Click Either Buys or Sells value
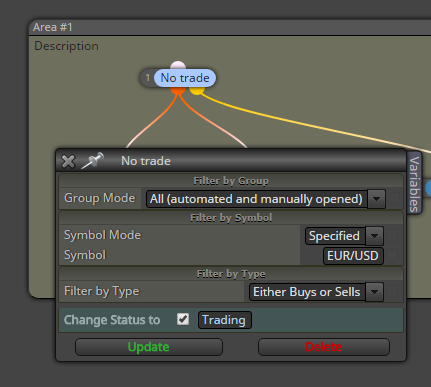Image resolution: width=431 pixels, height=387 pixels. pyautogui.click(x=307, y=292)
